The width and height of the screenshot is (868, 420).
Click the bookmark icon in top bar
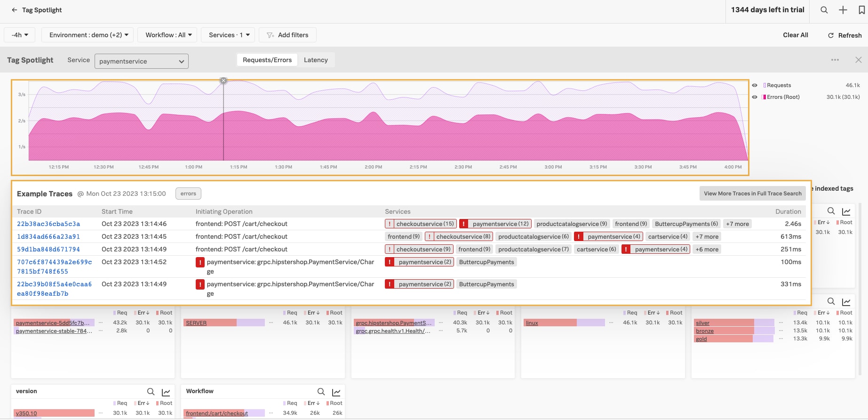(x=861, y=10)
